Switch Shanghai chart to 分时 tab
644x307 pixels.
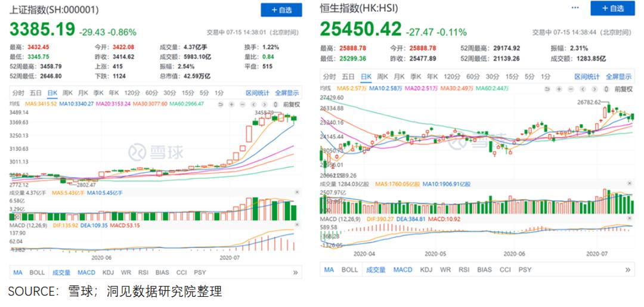pyautogui.click(x=18, y=93)
